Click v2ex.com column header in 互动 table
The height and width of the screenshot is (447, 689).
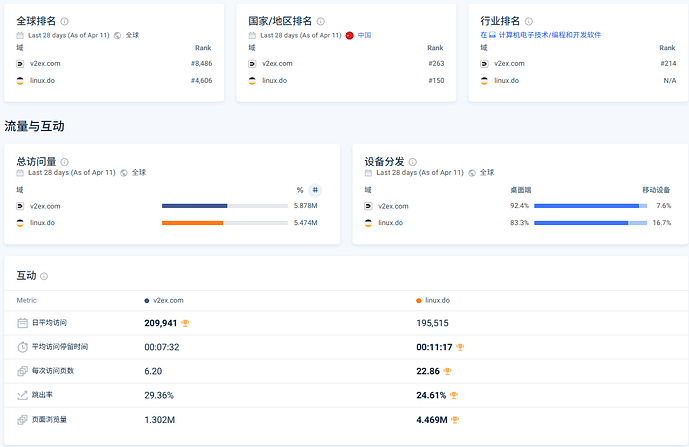(164, 301)
